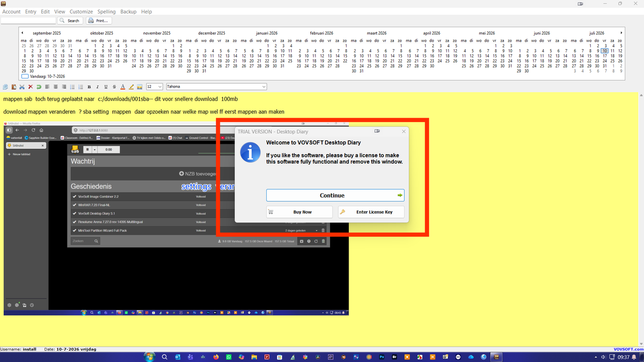Toggle strikethrough formatting
The height and width of the screenshot is (362, 644).
tap(114, 87)
